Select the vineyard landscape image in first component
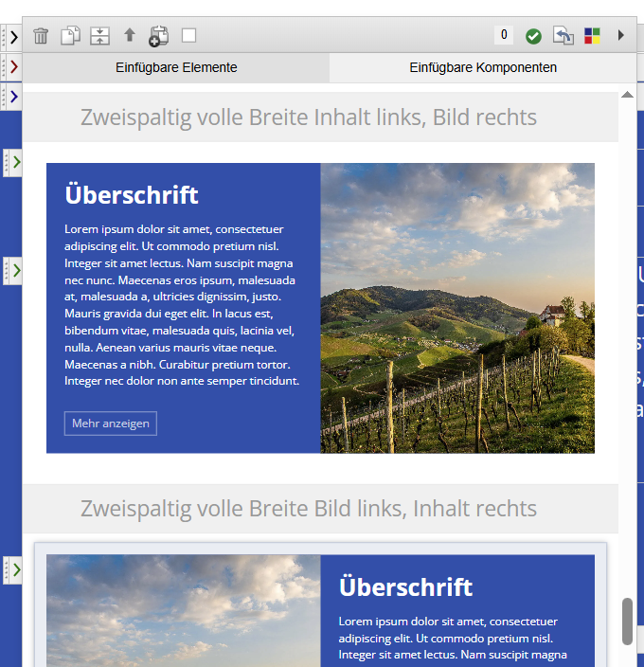Image resolution: width=644 pixels, height=667 pixels. 457,308
